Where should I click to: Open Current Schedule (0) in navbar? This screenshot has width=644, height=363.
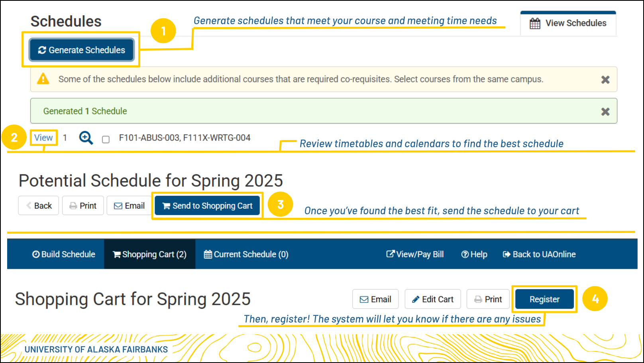[x=246, y=254]
